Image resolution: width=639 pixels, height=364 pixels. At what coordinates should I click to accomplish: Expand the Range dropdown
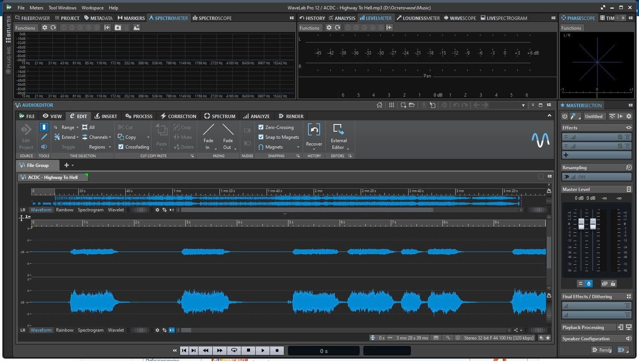(78, 127)
